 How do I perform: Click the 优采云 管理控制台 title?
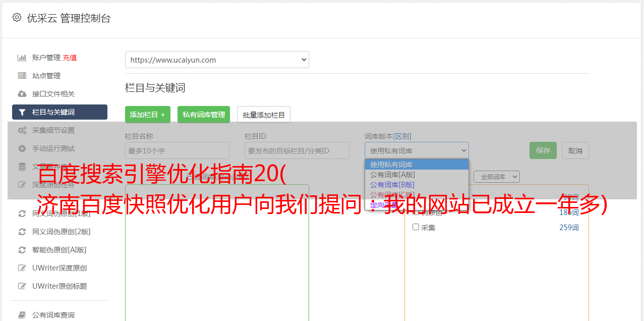(69, 18)
